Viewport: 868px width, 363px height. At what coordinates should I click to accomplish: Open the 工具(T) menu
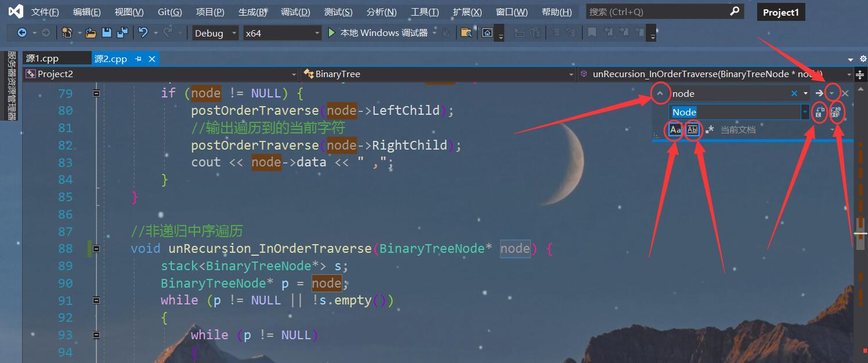pos(425,12)
